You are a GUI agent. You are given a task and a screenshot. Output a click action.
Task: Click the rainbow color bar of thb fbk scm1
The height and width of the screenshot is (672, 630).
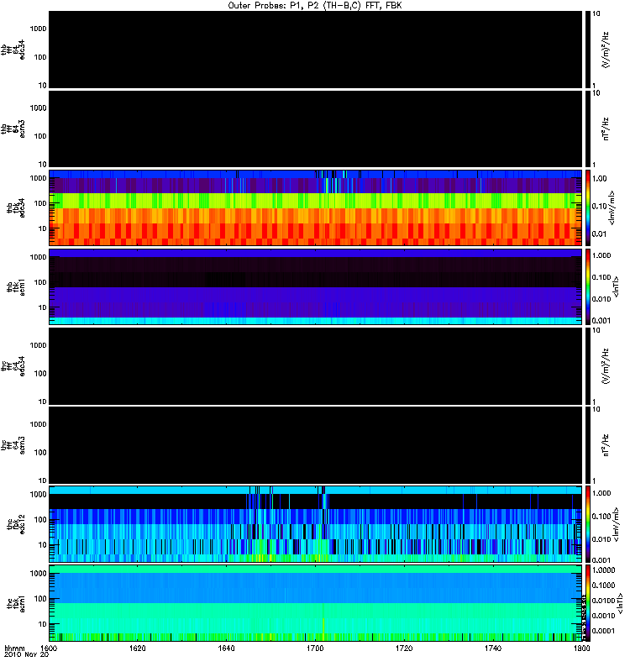(587, 286)
